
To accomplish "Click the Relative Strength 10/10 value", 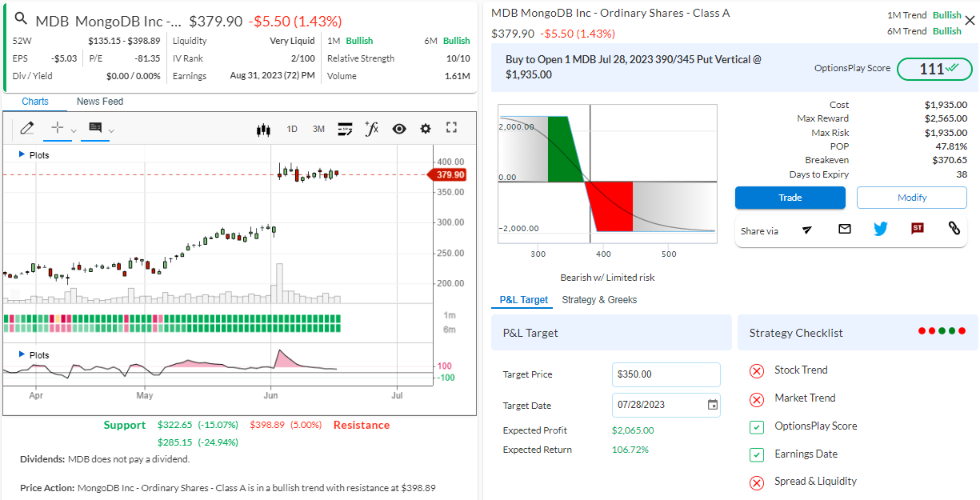I will [458, 58].
